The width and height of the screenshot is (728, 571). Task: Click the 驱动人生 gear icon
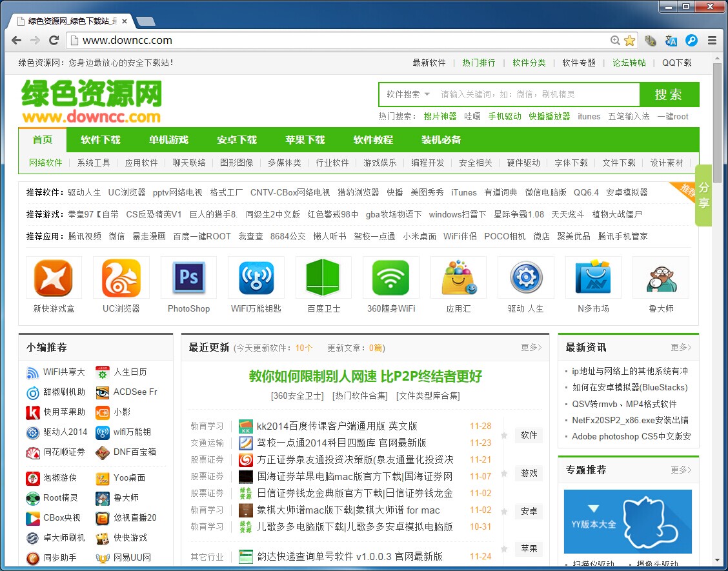tap(525, 277)
